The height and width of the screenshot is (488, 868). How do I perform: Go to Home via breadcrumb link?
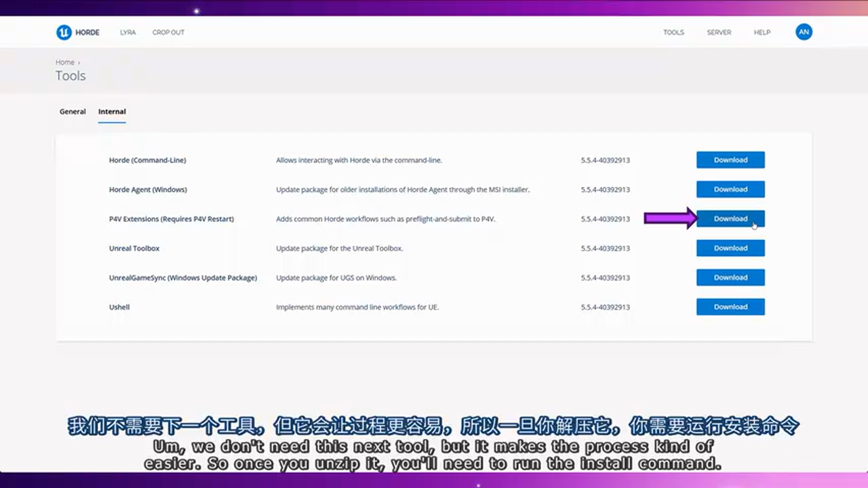pyautogui.click(x=65, y=62)
